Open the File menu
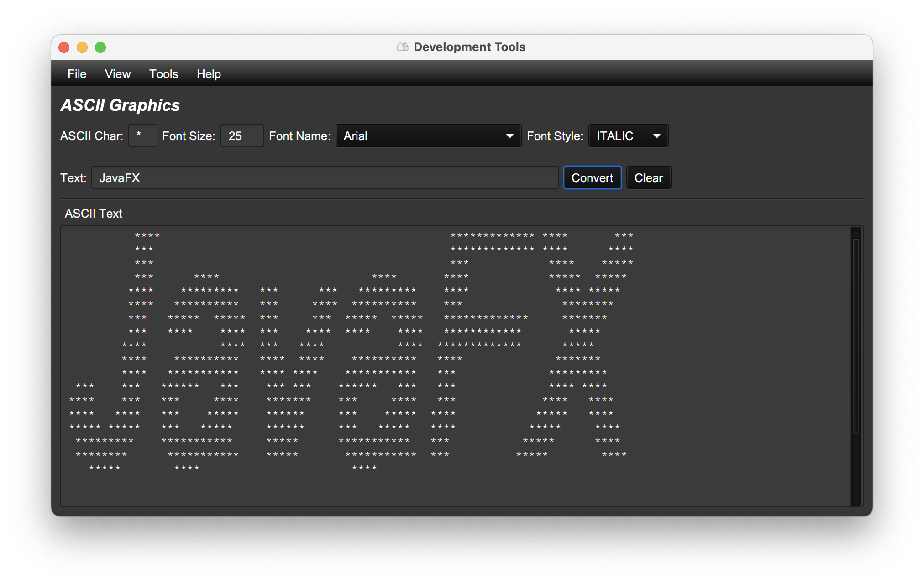The image size is (924, 584). 77,74
